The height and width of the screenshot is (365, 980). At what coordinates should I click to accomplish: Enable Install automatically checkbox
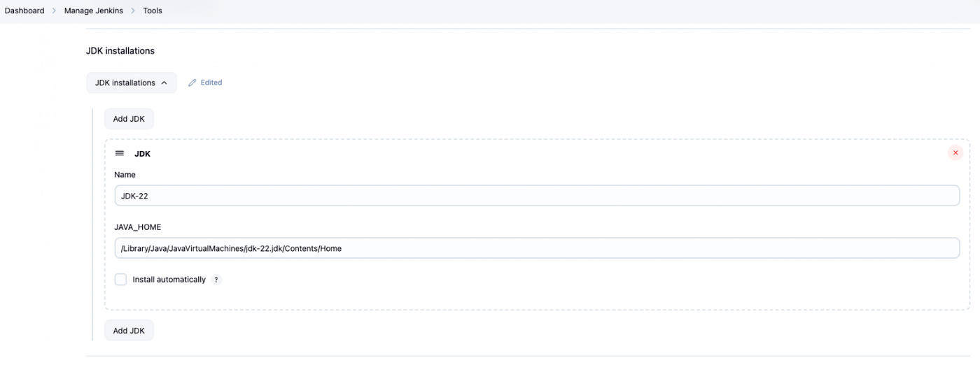point(121,280)
